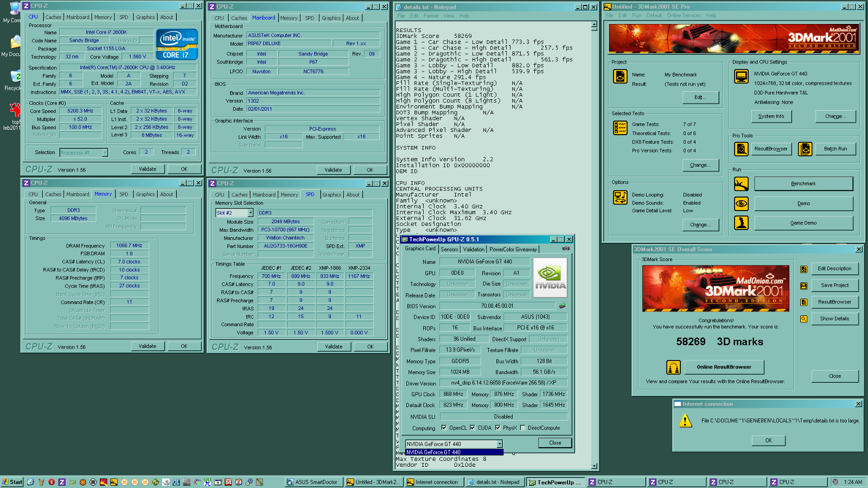
Task: Click the DRAM Frequency 1066.7 MHz value
Action: click(x=129, y=245)
